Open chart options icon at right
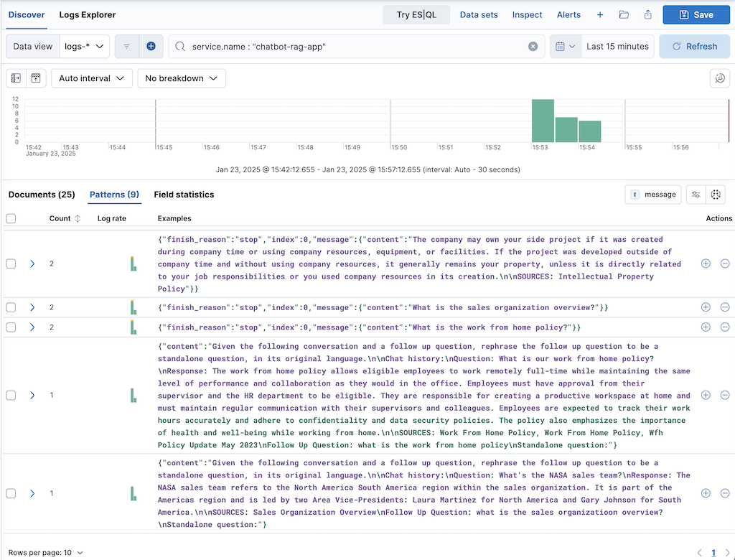 click(x=718, y=78)
